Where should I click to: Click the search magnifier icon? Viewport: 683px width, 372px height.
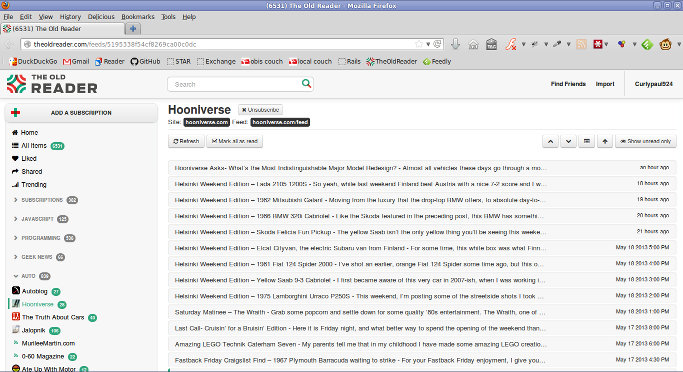pos(306,83)
